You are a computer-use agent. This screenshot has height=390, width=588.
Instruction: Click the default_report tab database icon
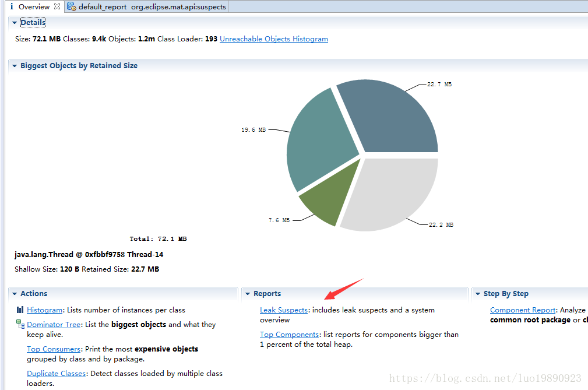pos(71,6)
